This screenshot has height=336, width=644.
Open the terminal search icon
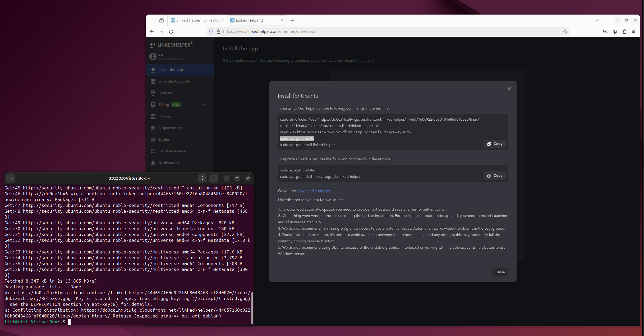point(203,178)
